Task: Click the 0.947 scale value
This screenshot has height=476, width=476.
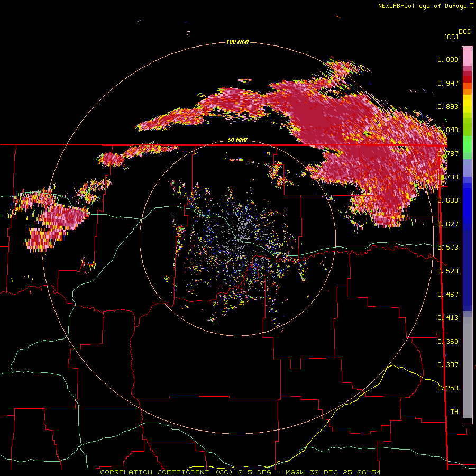Action: (x=448, y=83)
